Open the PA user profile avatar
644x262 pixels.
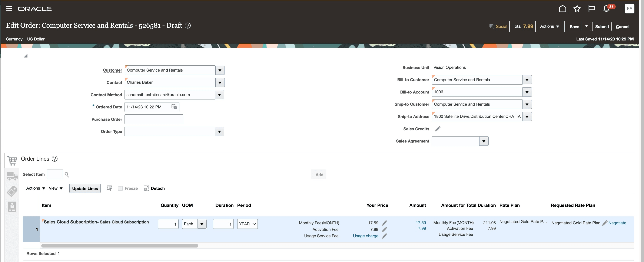[629, 9]
